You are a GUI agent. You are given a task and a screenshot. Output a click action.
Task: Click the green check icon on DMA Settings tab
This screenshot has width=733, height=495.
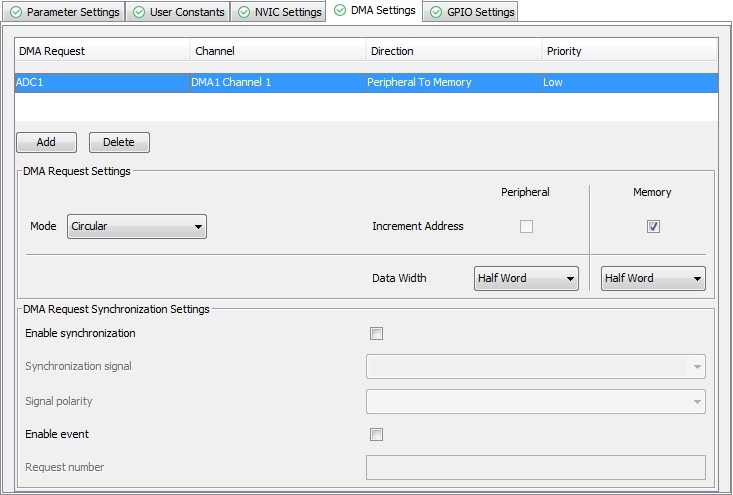click(340, 10)
